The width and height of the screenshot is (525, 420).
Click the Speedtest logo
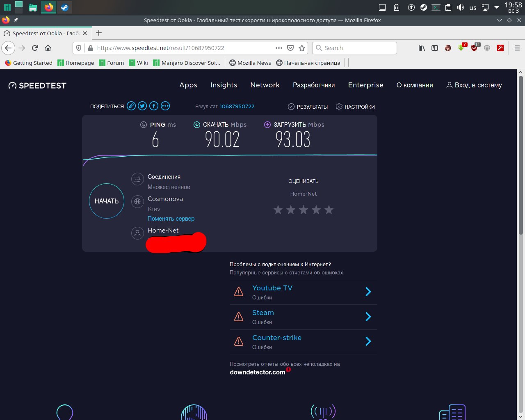pyautogui.click(x=37, y=85)
